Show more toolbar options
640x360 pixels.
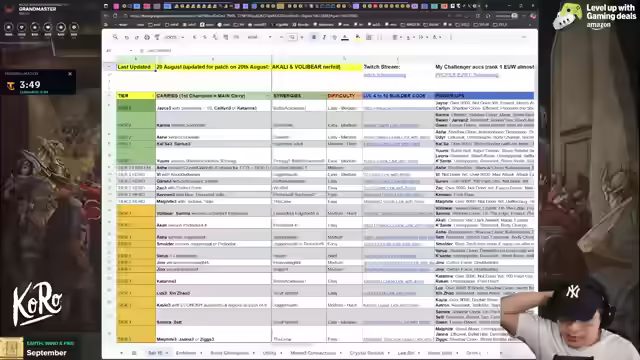tap(451, 37)
